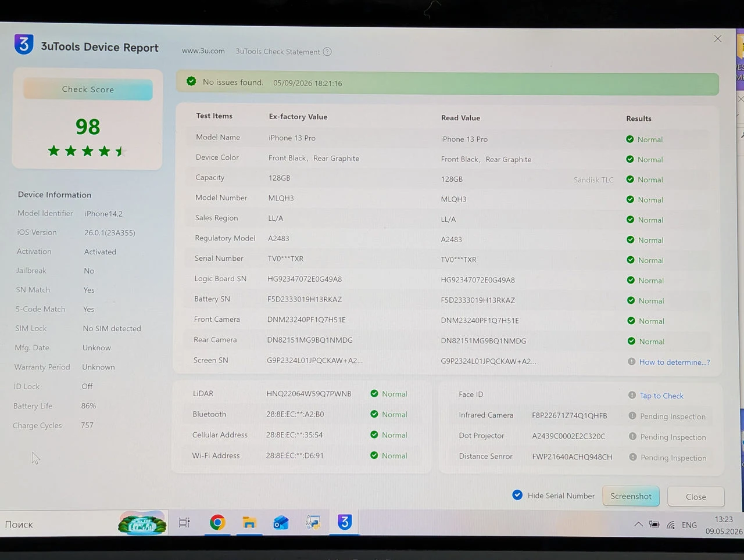The image size is (744, 560).
Task: Open Google Chrome from the taskbar
Action: tap(217, 523)
